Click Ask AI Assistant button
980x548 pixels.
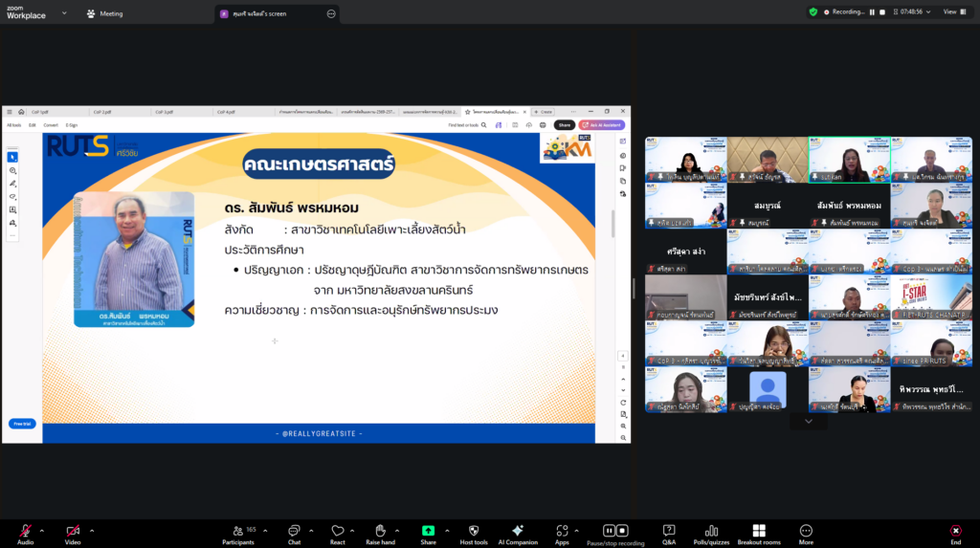point(602,125)
